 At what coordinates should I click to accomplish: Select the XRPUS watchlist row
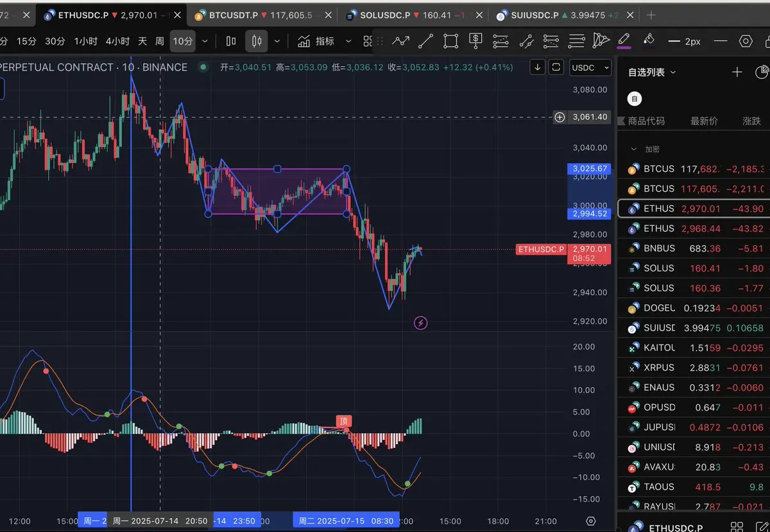coord(694,368)
